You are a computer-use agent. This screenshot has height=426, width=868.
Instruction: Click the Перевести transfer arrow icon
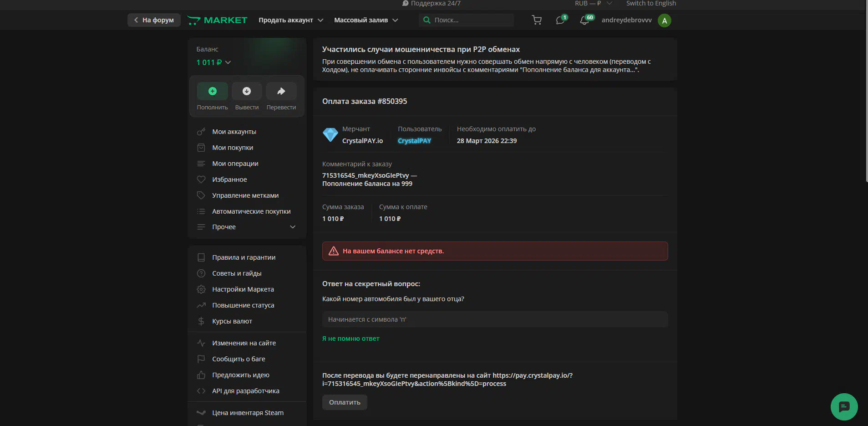281,91
